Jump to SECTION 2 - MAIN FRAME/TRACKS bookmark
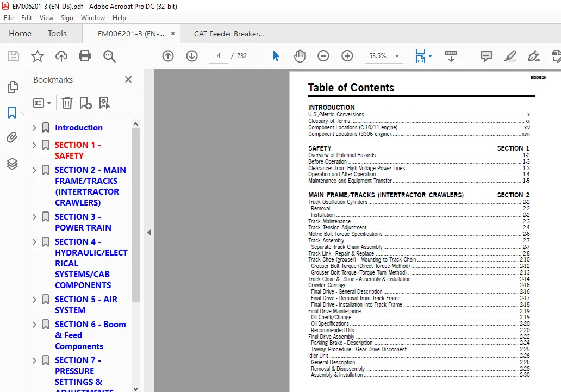 tap(90, 186)
